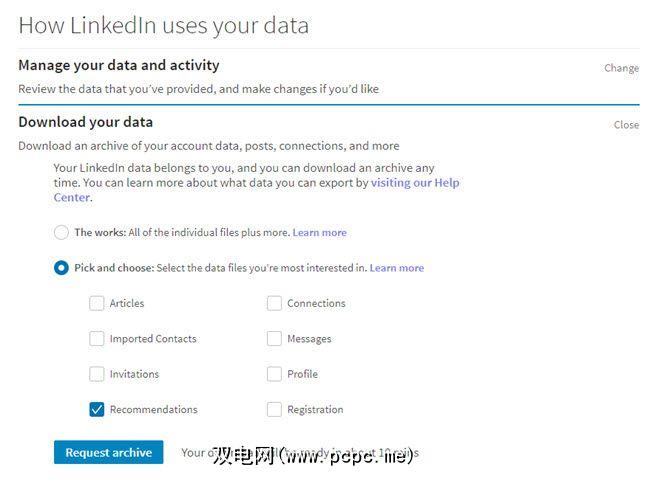The image size is (670, 479).
Task: Expand 'Manage your data and activity' via Change
Action: click(x=621, y=68)
